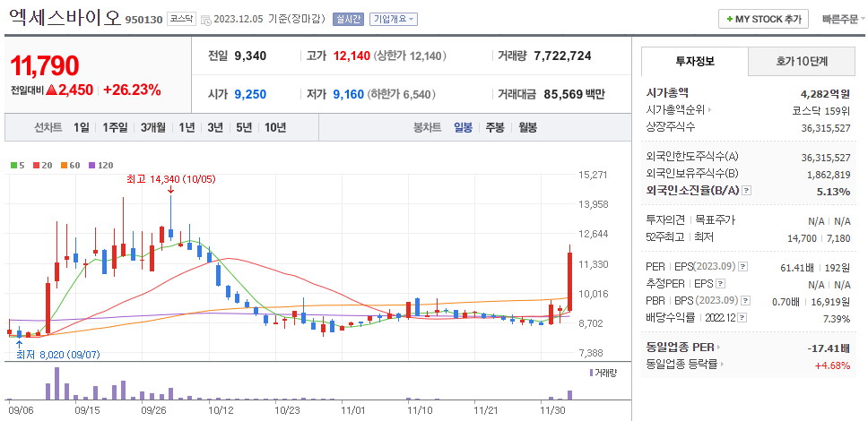
Task: Click 전일 value 9,340
Action: pos(250,56)
